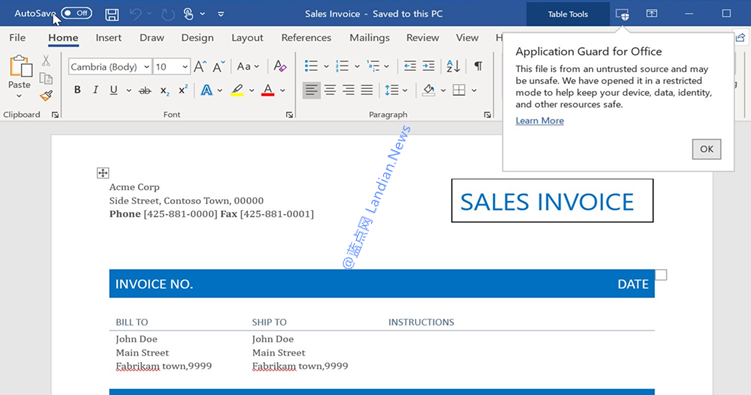Open underline style dropdown arrow
751x395 pixels.
[128, 90]
